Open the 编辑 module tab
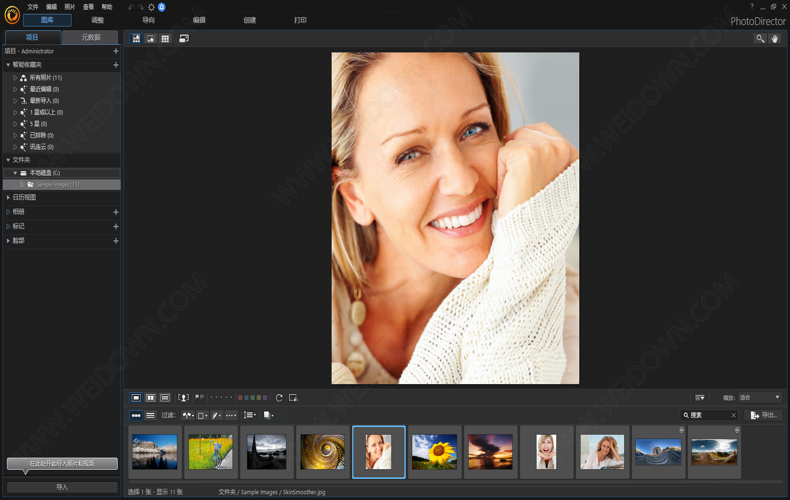The image size is (790, 500). pos(199,20)
